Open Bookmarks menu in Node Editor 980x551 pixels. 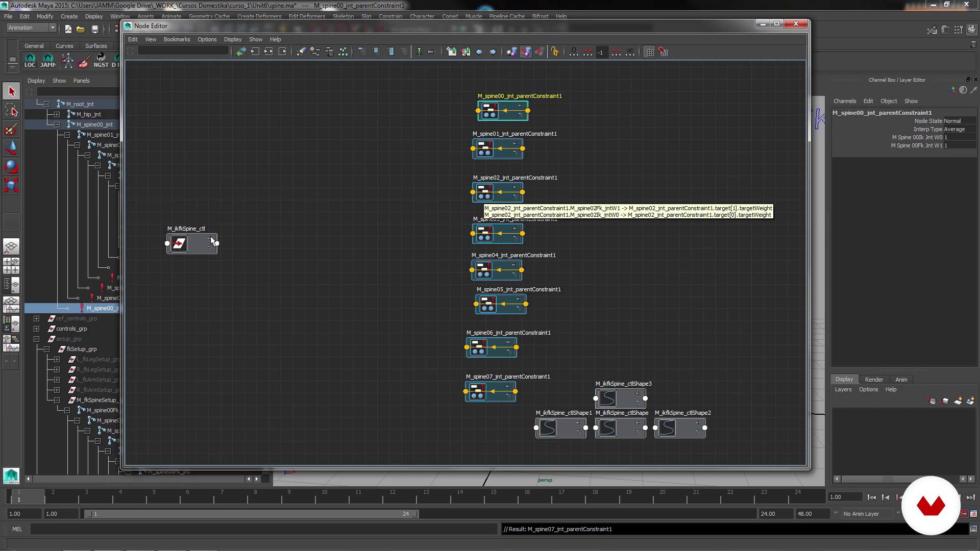pos(177,39)
